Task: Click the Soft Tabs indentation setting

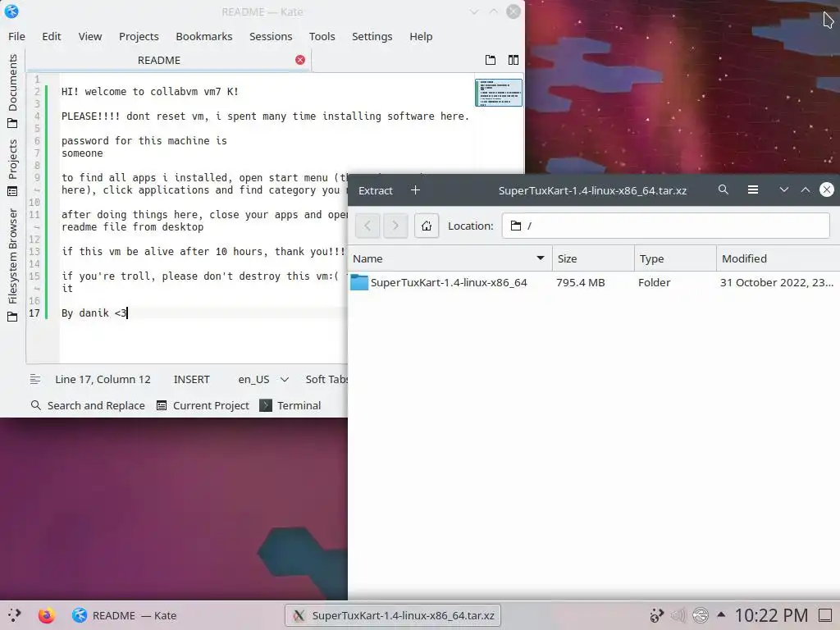Action: 326,379
